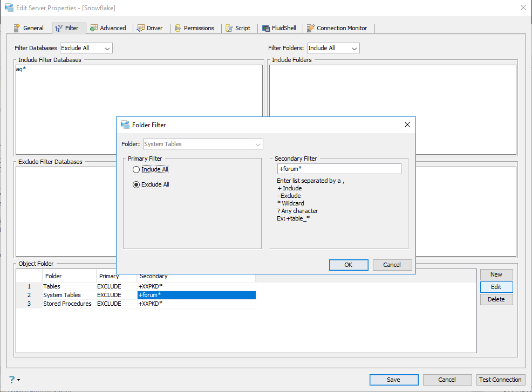Close the Edit Server Properties window
The image size is (532, 392).
(523, 8)
